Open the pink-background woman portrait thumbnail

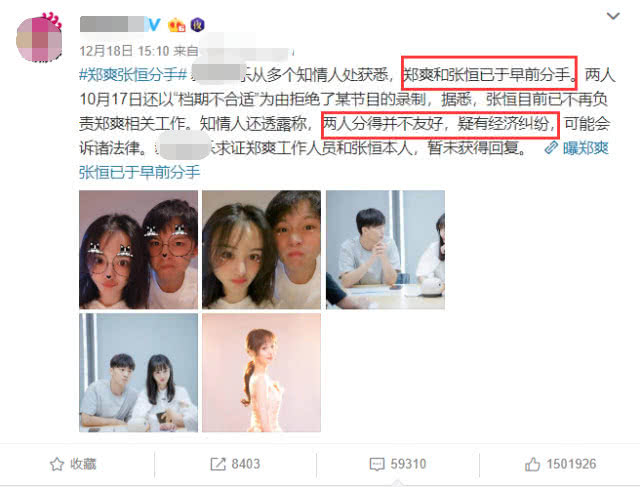261,373
